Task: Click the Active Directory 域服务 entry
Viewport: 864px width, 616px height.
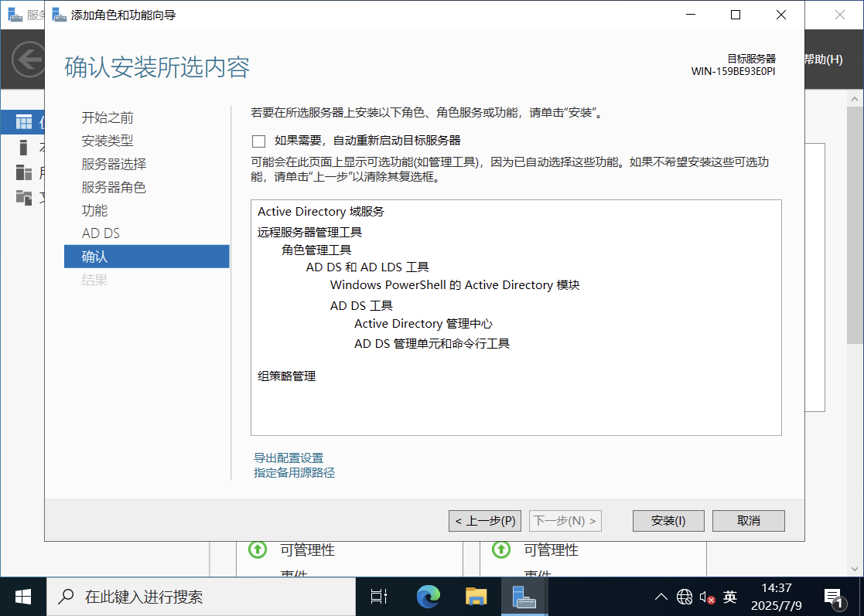Action: coord(321,212)
